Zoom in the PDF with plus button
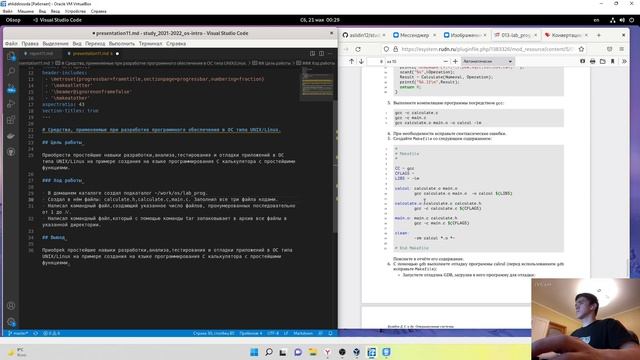The image size is (640, 360). [455, 61]
